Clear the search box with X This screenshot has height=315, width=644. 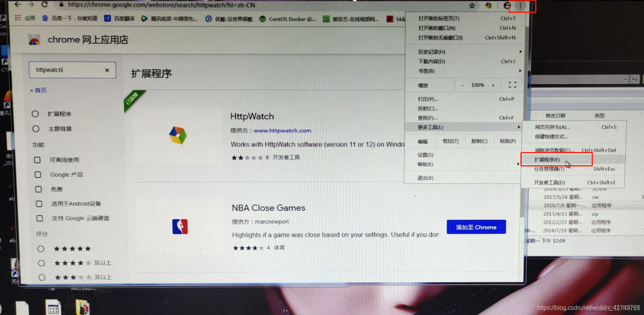pyautogui.click(x=107, y=70)
